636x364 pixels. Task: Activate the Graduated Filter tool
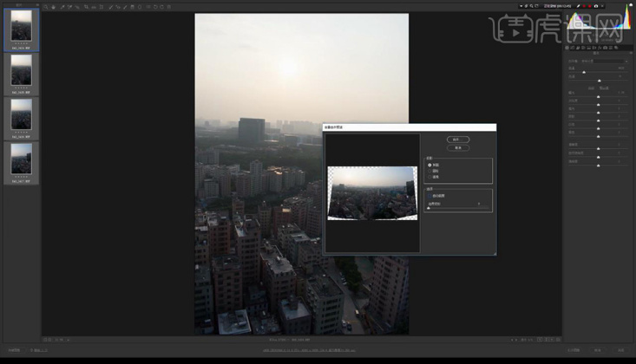(x=133, y=7)
